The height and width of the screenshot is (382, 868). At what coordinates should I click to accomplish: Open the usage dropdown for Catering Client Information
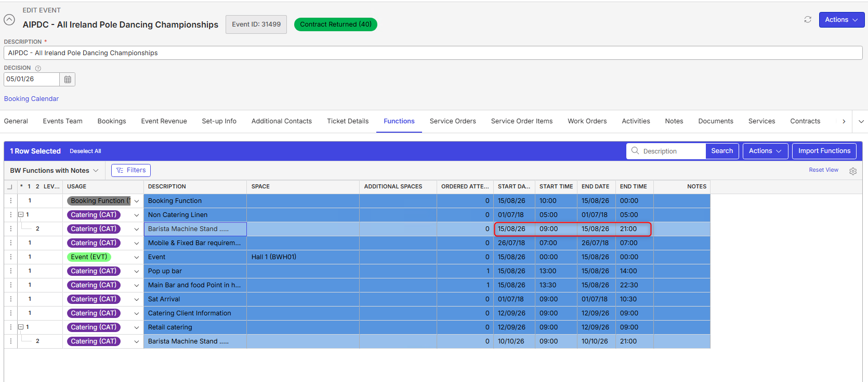click(137, 314)
